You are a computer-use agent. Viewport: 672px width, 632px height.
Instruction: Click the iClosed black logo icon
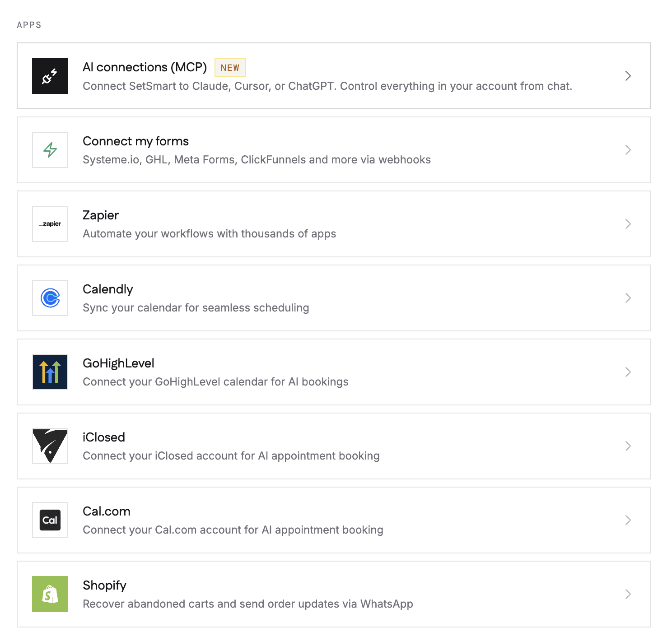coord(50,446)
